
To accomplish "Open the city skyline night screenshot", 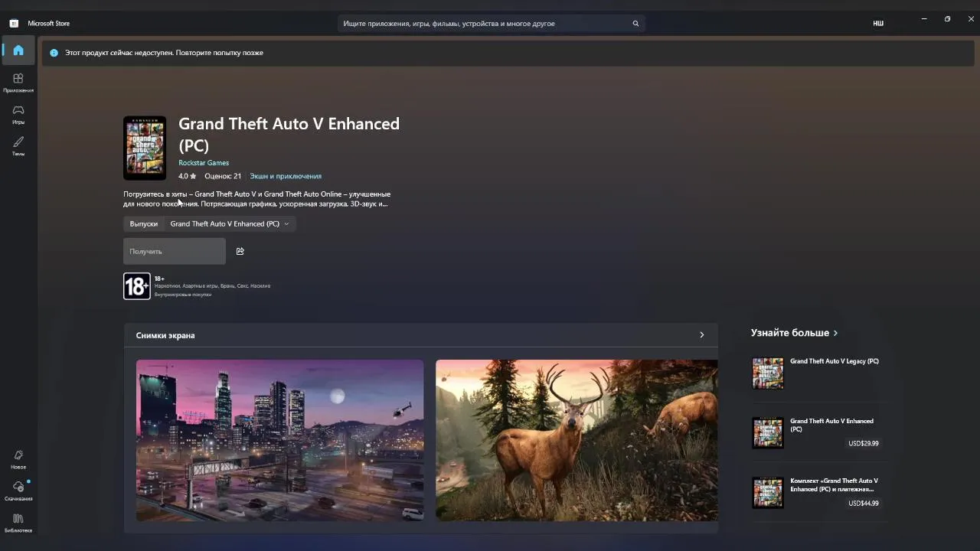I will tap(279, 440).
